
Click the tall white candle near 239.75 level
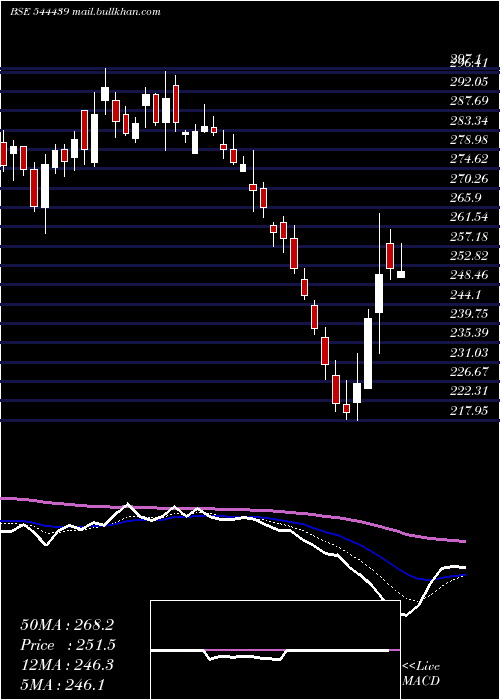click(x=368, y=353)
